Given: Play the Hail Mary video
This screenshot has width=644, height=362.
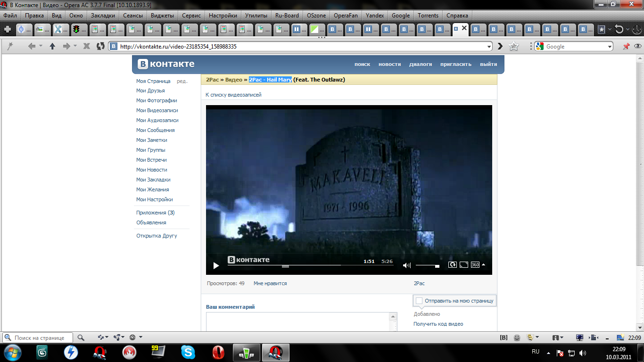Looking at the screenshot, I should (x=216, y=265).
